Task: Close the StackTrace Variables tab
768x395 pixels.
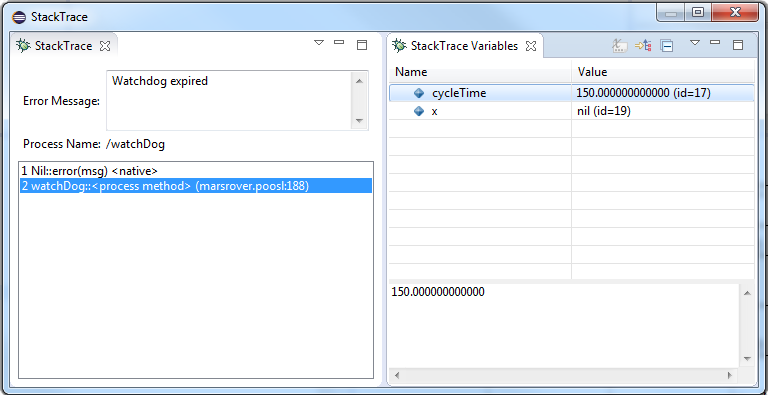Action: 531,46
